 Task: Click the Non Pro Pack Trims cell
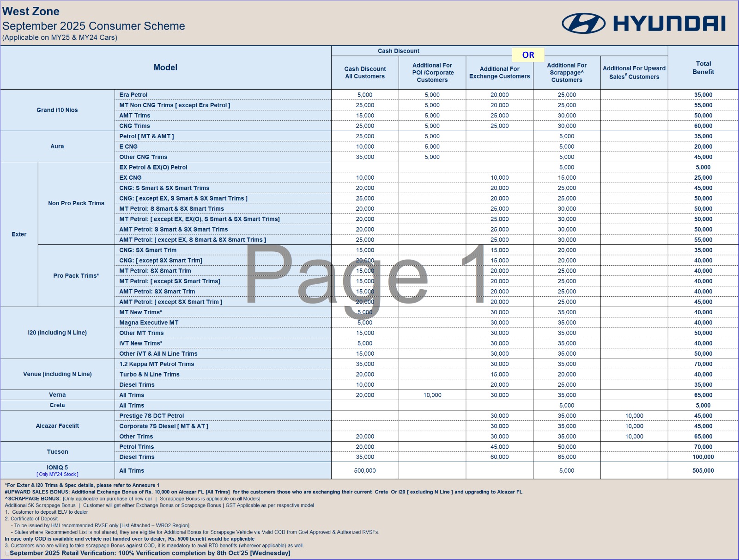(76, 203)
